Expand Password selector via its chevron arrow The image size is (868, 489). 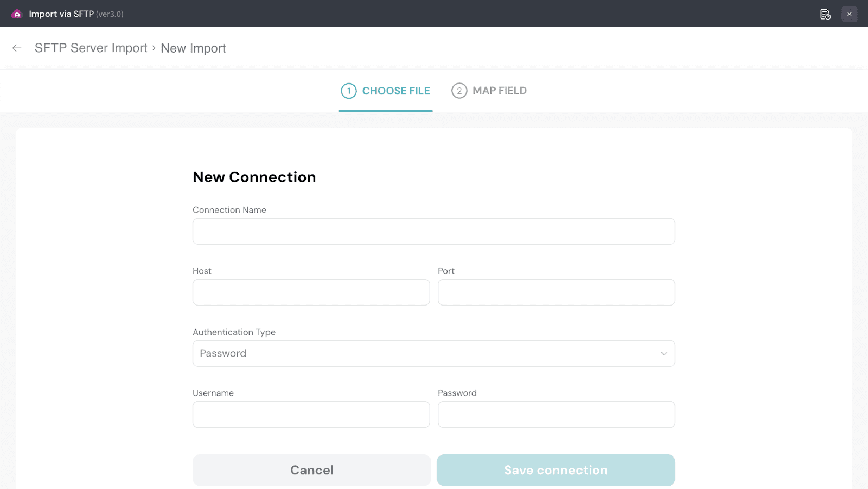(663, 353)
